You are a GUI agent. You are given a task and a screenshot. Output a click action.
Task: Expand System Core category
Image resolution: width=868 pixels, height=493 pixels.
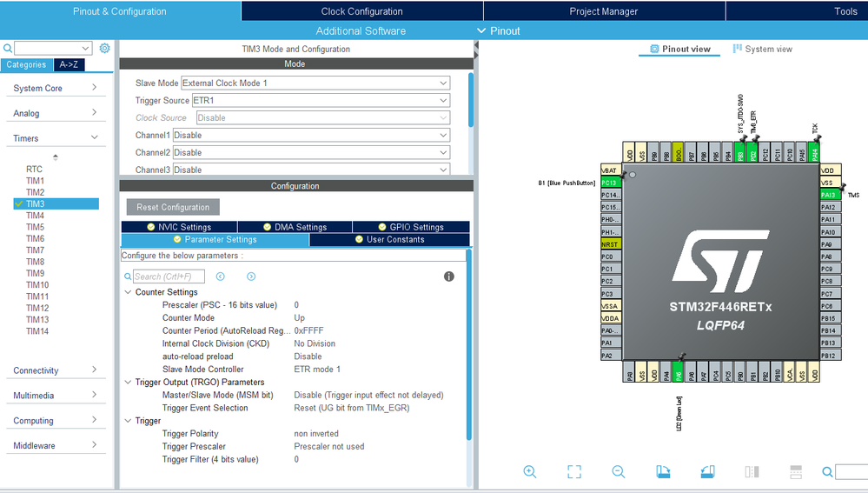56,88
